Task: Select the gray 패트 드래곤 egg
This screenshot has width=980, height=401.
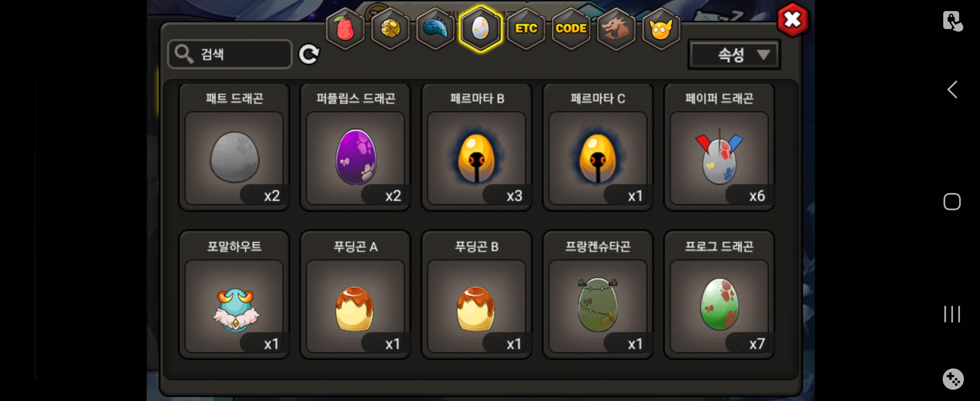Action: click(234, 147)
